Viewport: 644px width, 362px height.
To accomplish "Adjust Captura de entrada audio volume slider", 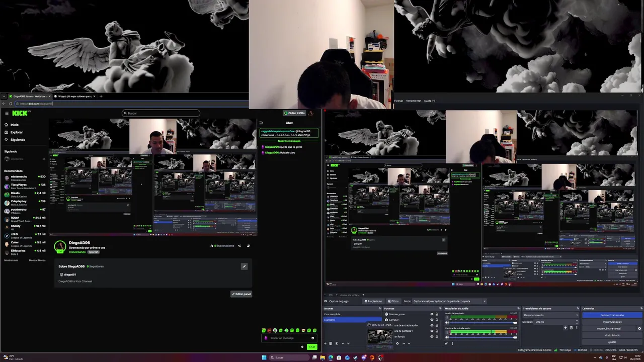I will pyautogui.click(x=484, y=337).
